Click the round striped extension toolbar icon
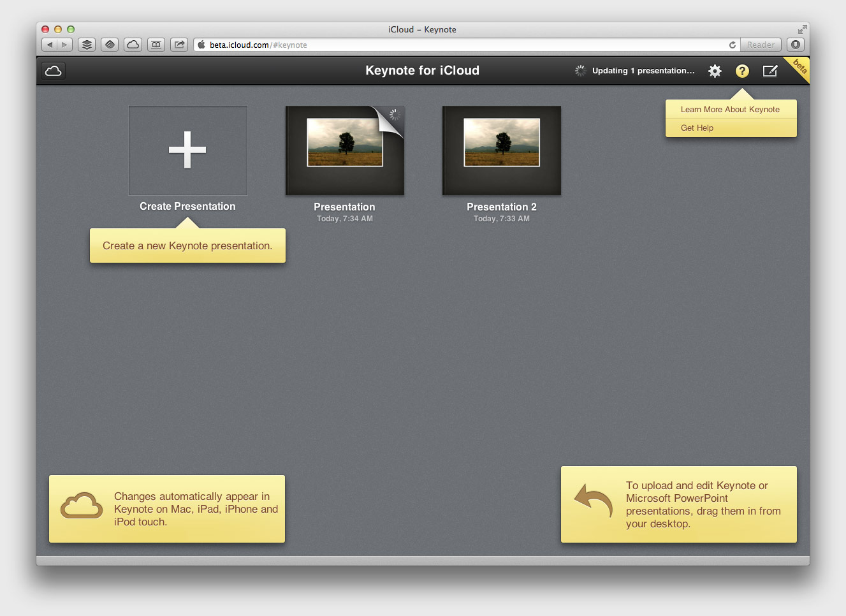Screen dimensions: 846x616 pos(110,45)
